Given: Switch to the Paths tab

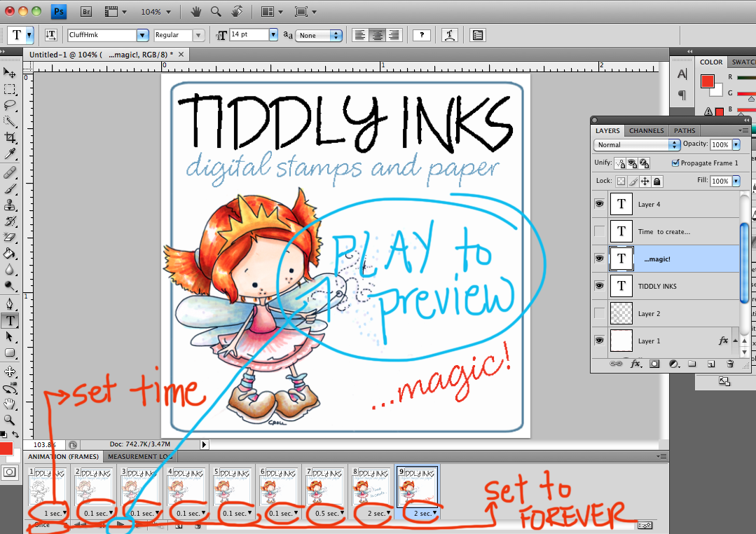Looking at the screenshot, I should pos(685,131).
